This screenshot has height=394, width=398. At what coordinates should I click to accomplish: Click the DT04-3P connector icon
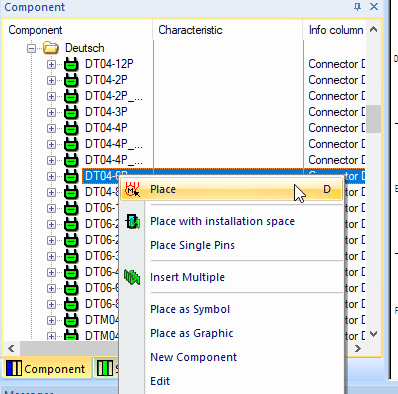[71, 112]
